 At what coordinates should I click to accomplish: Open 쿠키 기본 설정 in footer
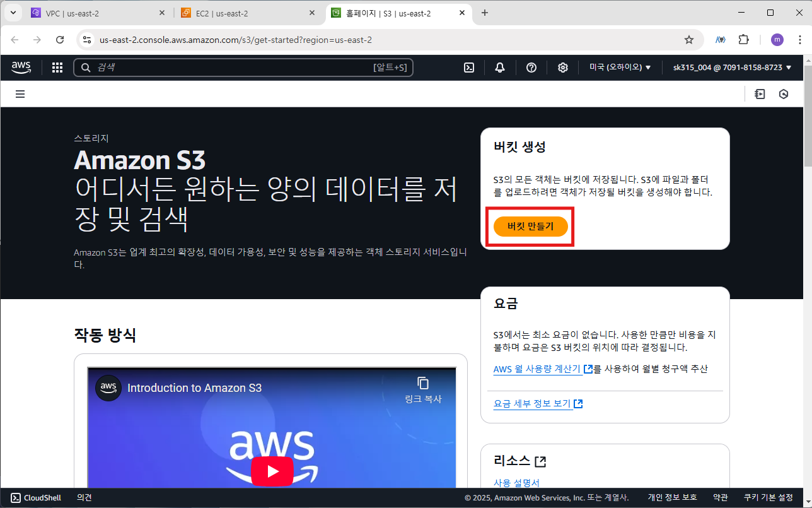pyautogui.click(x=768, y=498)
